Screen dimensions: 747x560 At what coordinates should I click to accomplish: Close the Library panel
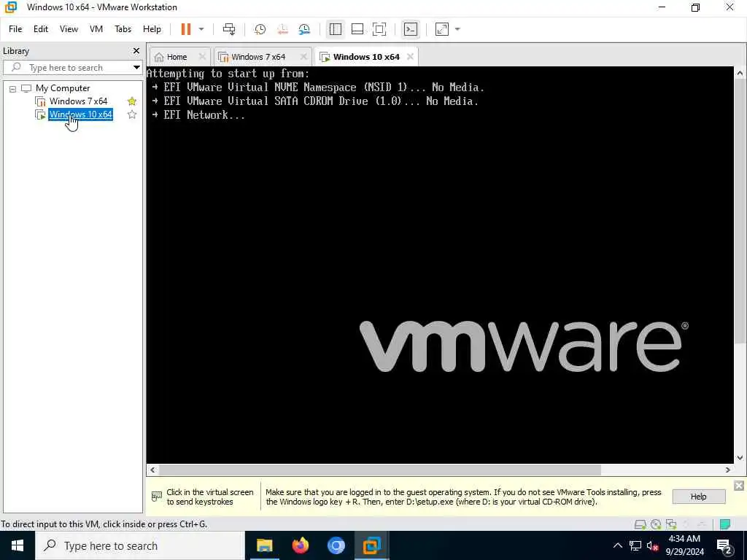coord(136,50)
